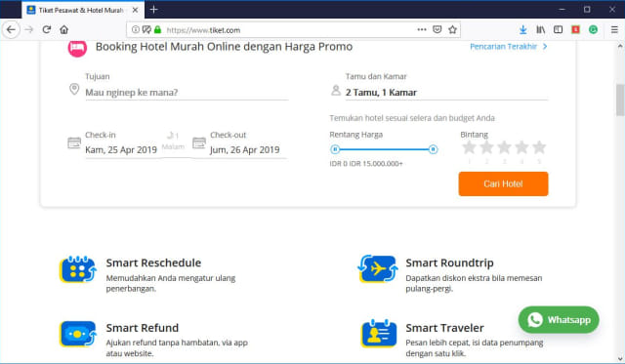Open the Library bookmarks menu
Screen dimensions: 625x364
tap(540, 29)
